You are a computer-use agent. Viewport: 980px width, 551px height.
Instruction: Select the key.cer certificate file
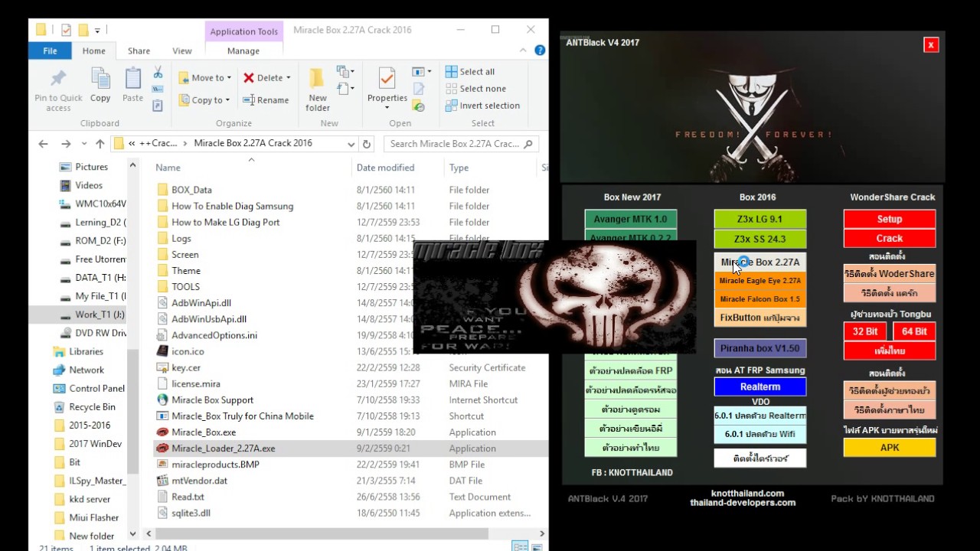coord(186,367)
